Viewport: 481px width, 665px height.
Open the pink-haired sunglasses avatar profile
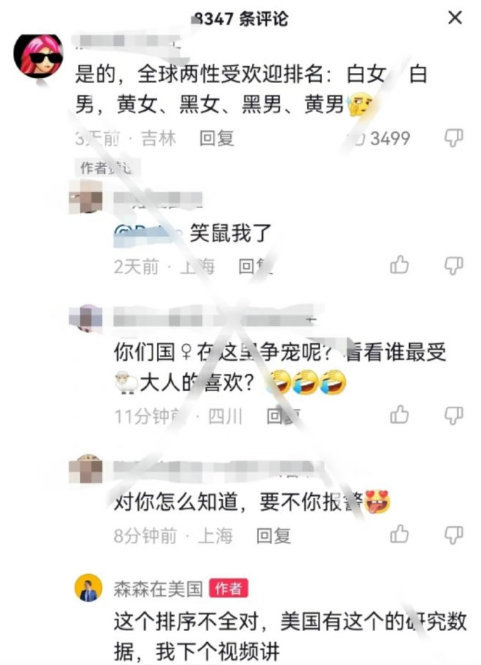(x=38, y=56)
